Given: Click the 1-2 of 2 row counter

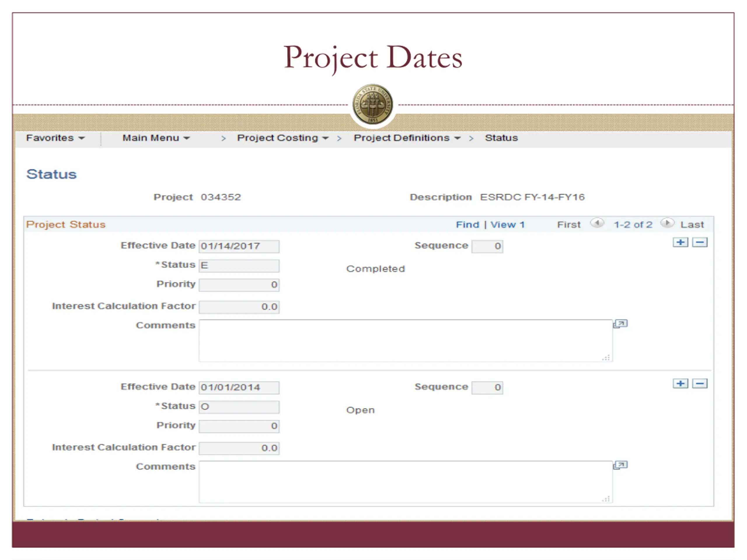Looking at the screenshot, I should 633,225.
